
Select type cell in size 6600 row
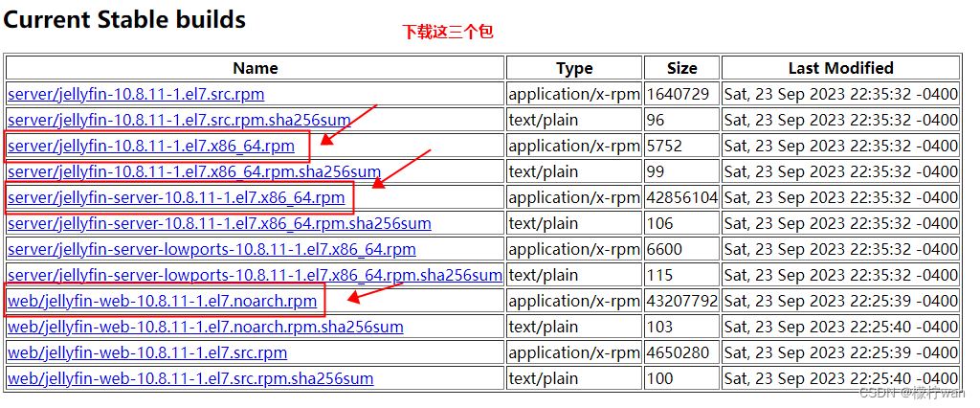coord(574,249)
